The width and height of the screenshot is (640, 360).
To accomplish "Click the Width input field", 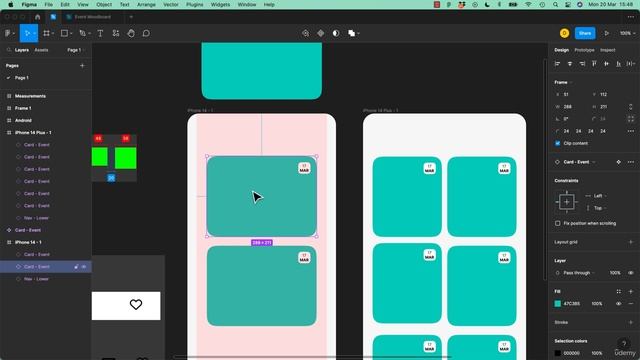I will point(571,107).
